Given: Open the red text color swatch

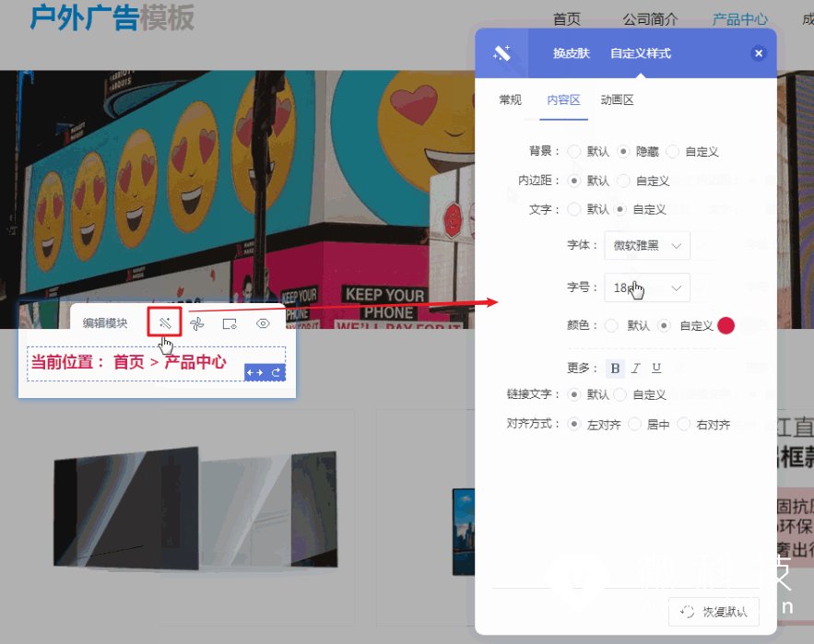Looking at the screenshot, I should pyautogui.click(x=726, y=325).
